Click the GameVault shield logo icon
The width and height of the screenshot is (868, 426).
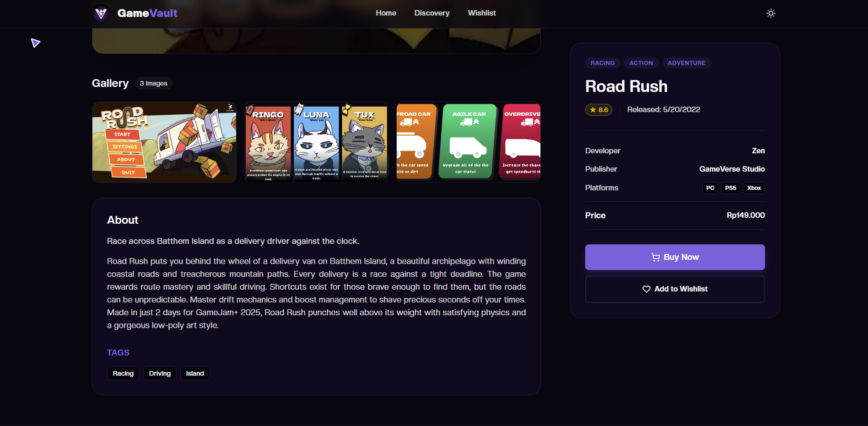(101, 13)
